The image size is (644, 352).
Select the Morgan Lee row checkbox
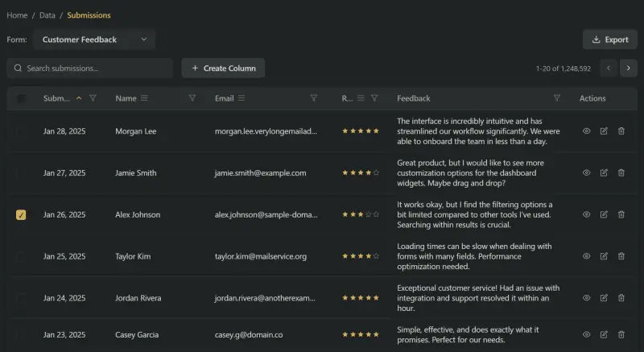(22, 130)
